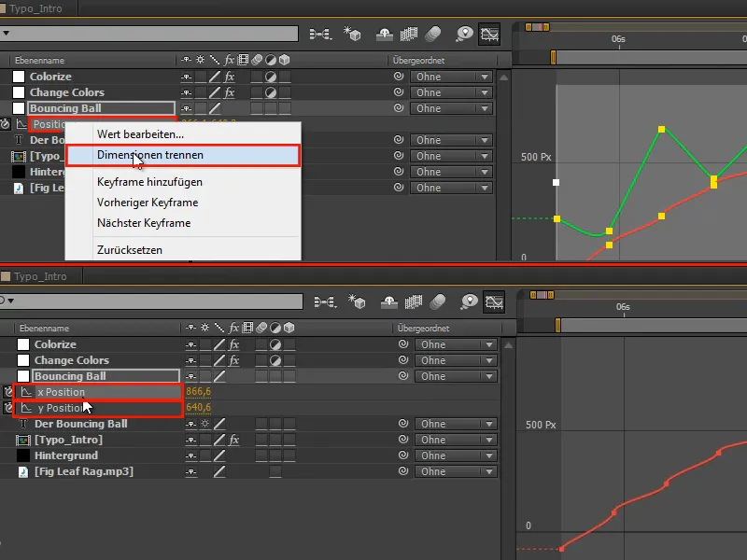Click x Position value 866,6
This screenshot has height=560, width=747.
[198, 391]
